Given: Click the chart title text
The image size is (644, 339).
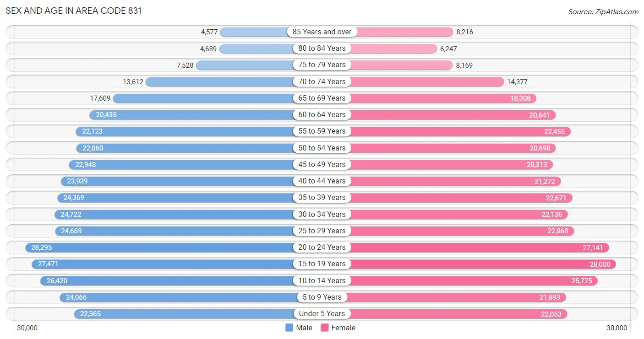Looking at the screenshot, I should coord(74,11).
